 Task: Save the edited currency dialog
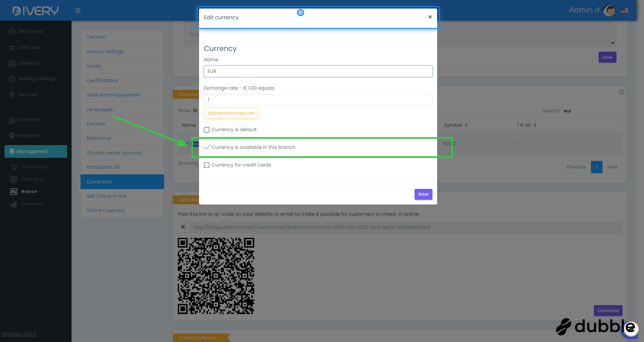click(423, 194)
